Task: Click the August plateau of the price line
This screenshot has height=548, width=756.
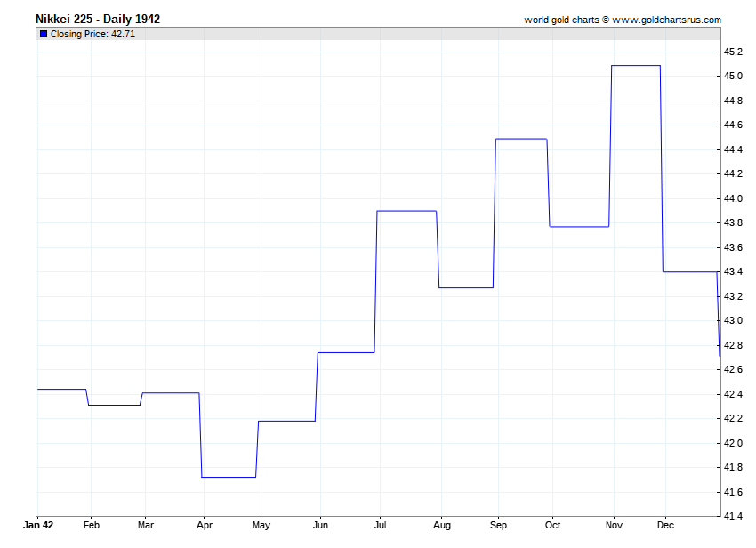Action: point(466,287)
